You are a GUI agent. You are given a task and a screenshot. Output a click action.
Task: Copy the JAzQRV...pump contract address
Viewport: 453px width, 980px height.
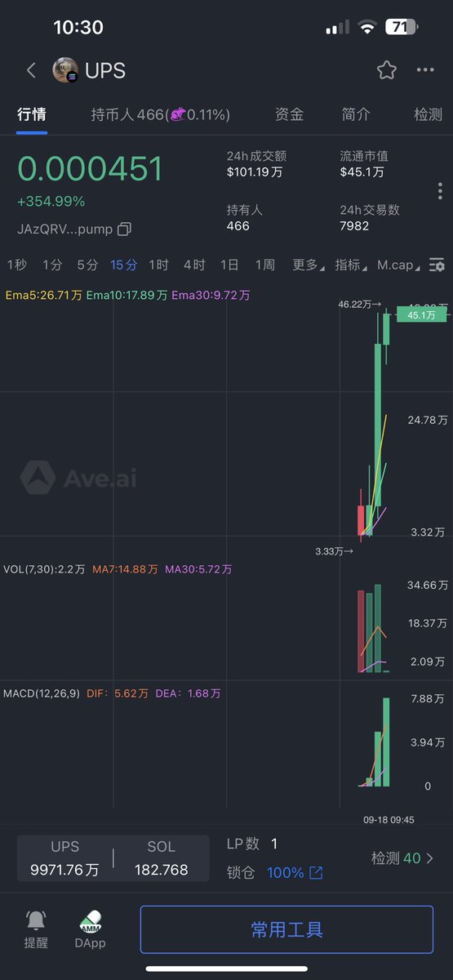[x=124, y=229]
